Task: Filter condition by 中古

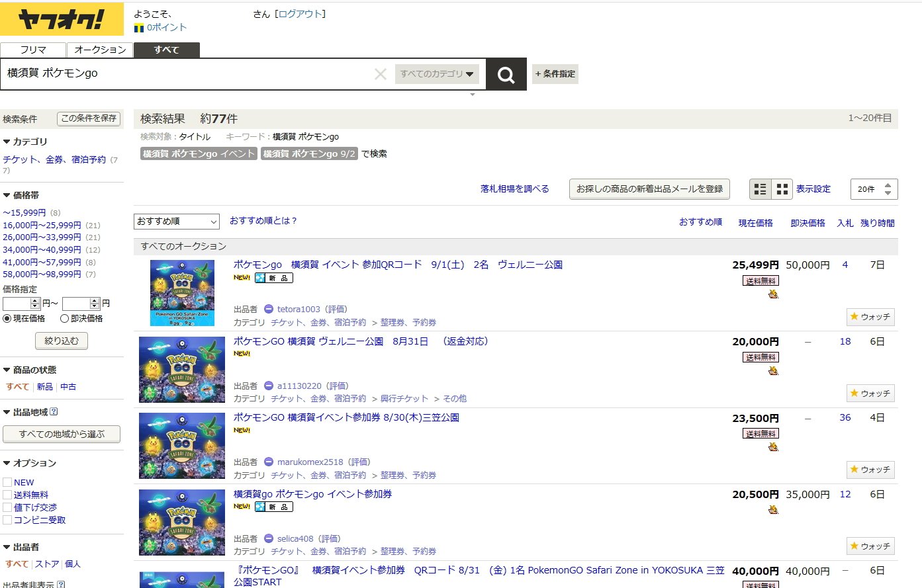Action: click(x=68, y=386)
